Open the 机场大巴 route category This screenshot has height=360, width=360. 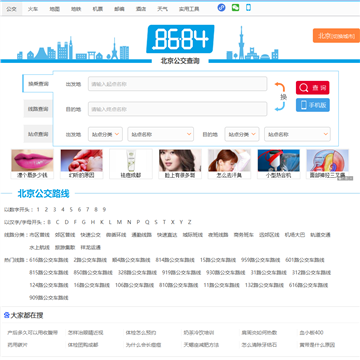point(295,235)
